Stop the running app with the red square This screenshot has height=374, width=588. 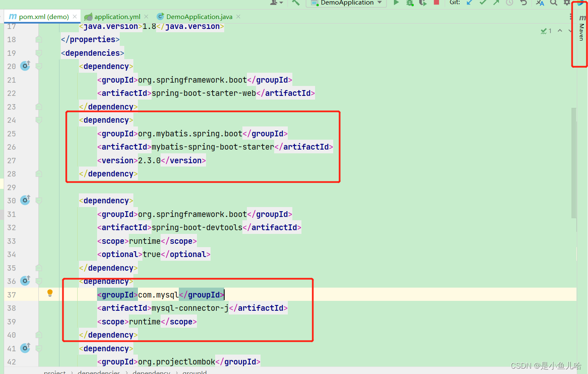tap(436, 2)
